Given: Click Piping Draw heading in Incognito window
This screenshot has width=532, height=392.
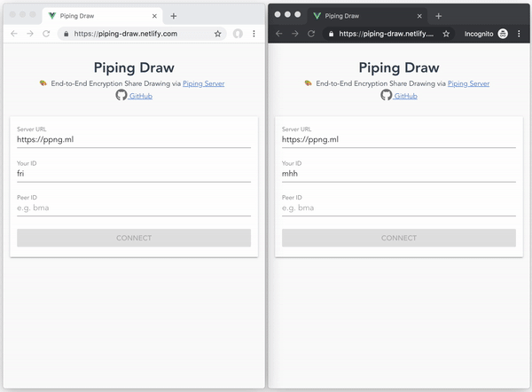Looking at the screenshot, I should [399, 67].
